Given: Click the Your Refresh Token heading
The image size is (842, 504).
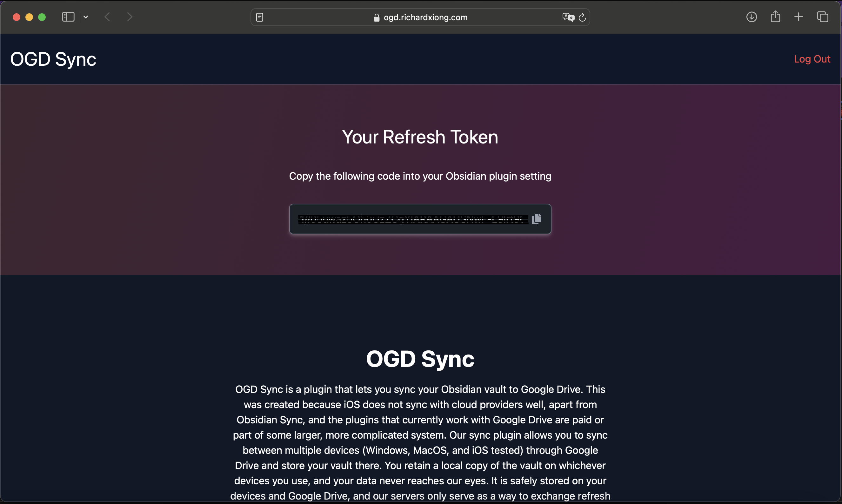Looking at the screenshot, I should pyautogui.click(x=420, y=137).
